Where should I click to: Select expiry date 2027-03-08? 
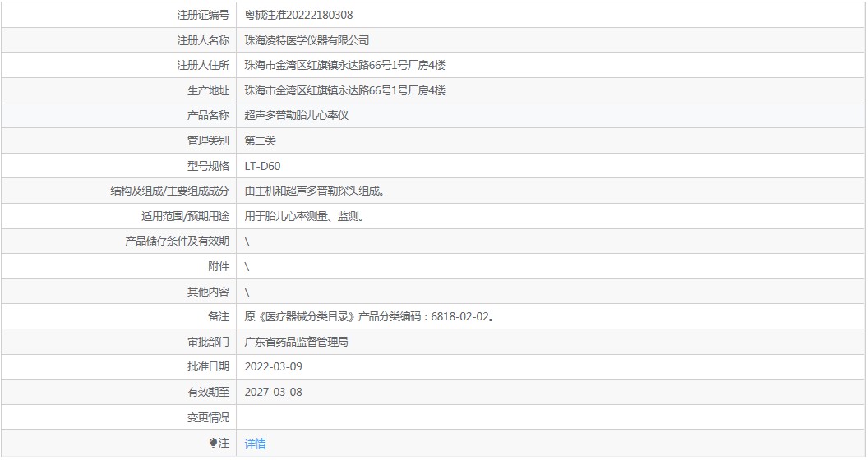274,392
